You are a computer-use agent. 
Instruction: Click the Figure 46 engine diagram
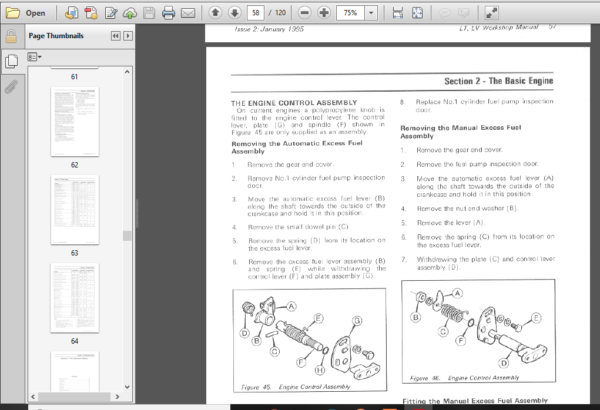coord(478,331)
